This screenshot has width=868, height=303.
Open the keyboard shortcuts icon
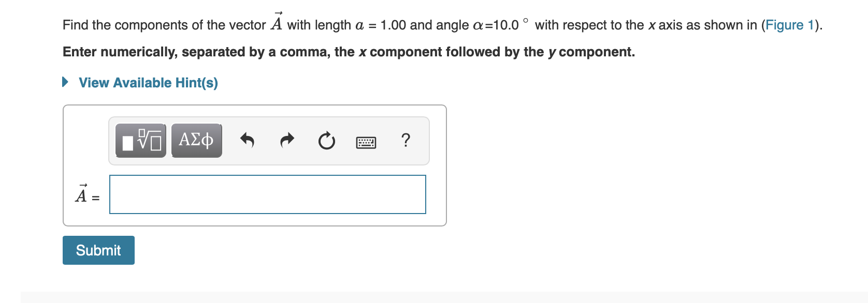click(366, 142)
